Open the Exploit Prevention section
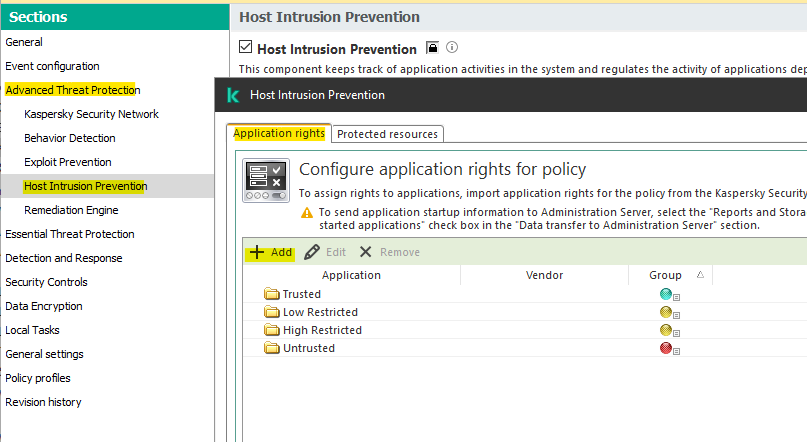The width and height of the screenshot is (807, 442). [x=68, y=162]
